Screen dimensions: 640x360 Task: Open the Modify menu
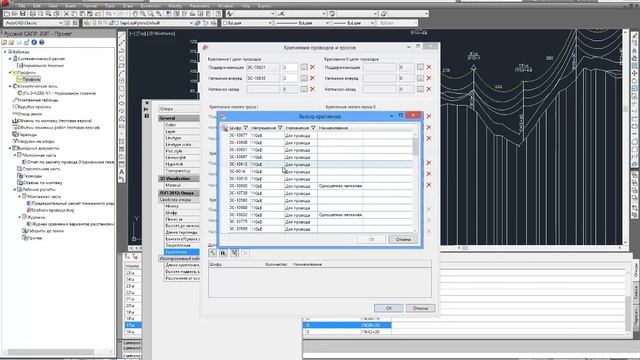(175, 6)
